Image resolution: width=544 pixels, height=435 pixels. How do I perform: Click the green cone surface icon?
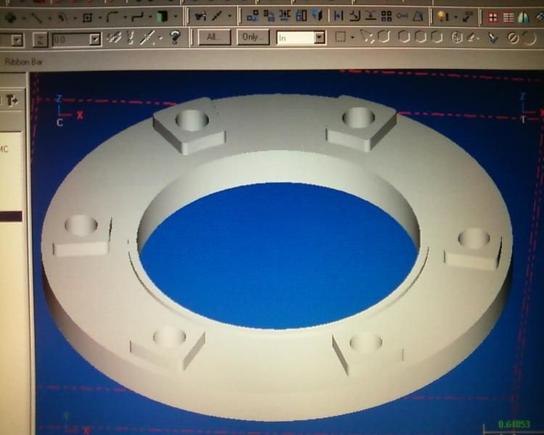(x=524, y=17)
